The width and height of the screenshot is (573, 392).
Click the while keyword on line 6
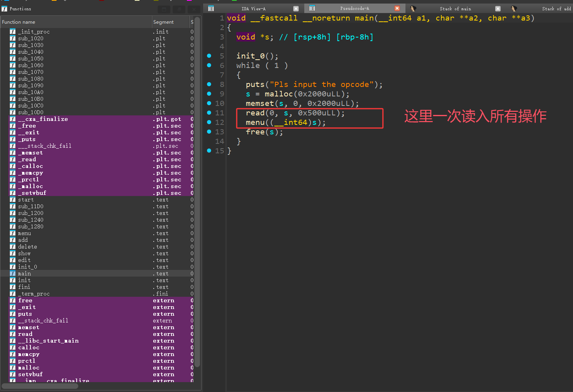tap(248, 66)
